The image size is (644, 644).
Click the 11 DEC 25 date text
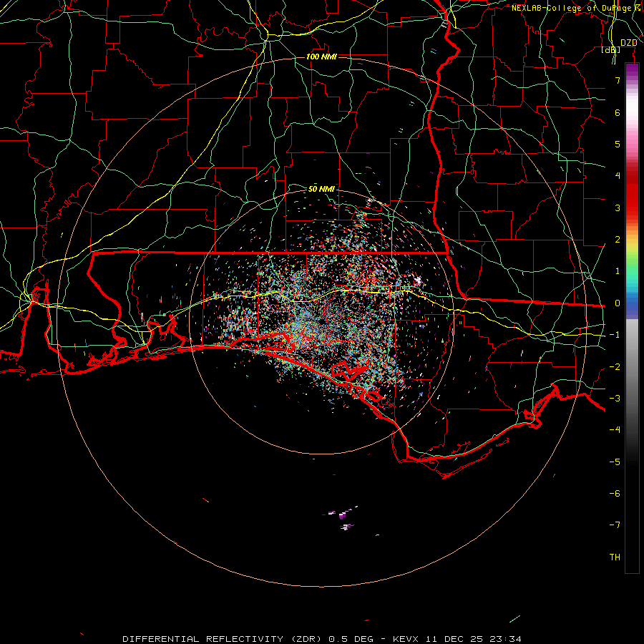pos(454,639)
